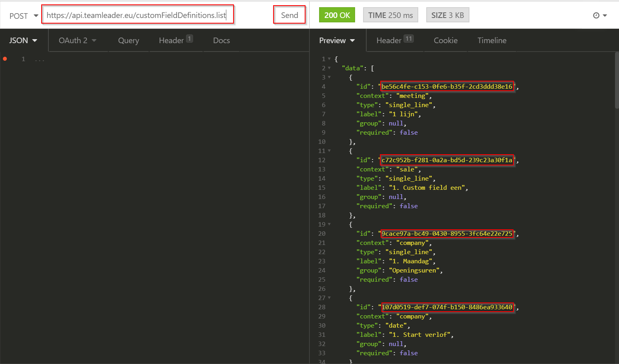Screen dimensions: 619x364
Task: Select the id 9cace97a-bc49-0430-8955-3fc64e22e725
Action: [447, 233]
